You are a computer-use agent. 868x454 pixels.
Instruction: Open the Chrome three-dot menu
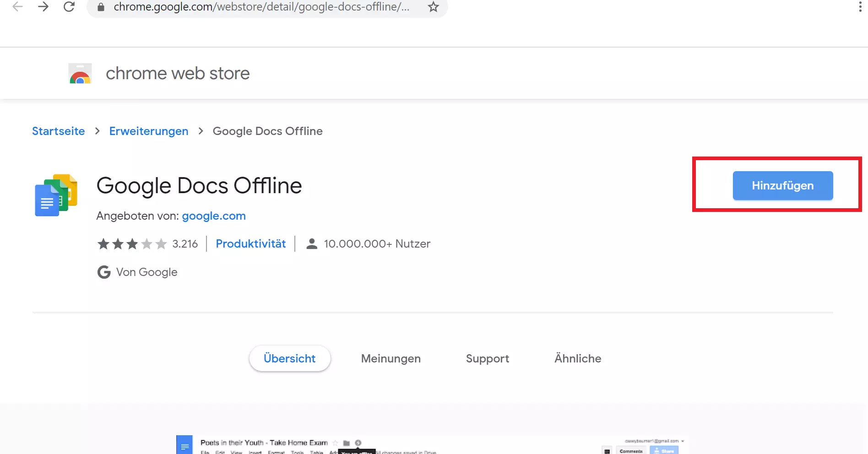pyautogui.click(x=860, y=7)
